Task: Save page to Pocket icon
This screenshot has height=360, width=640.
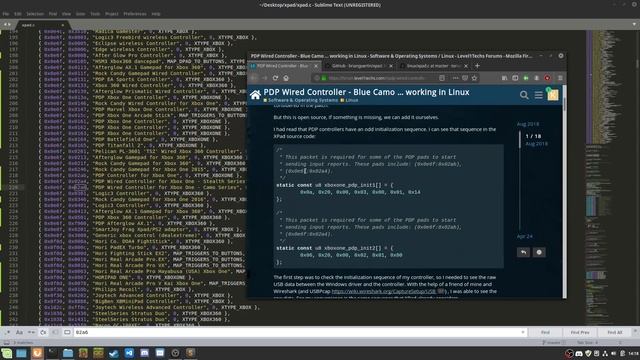Action: [x=465, y=78]
